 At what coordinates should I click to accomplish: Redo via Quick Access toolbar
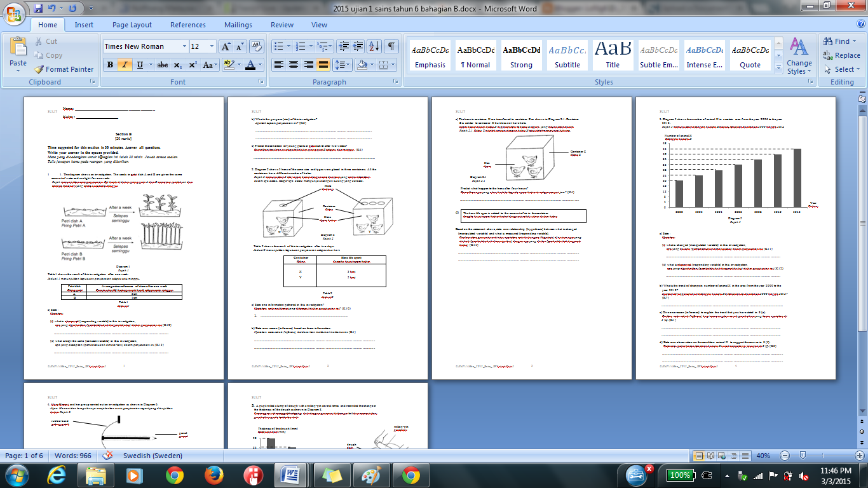pos(72,9)
